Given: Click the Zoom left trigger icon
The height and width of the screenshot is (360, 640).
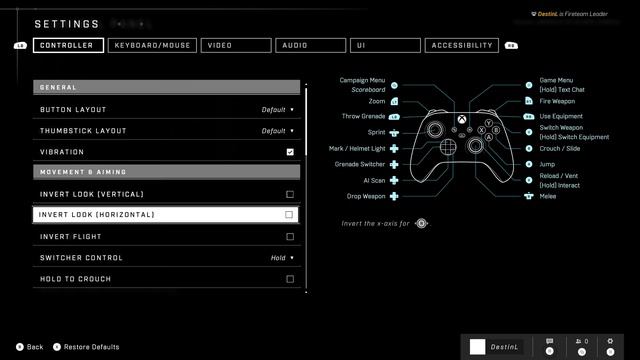Looking at the screenshot, I should pos(394,101).
